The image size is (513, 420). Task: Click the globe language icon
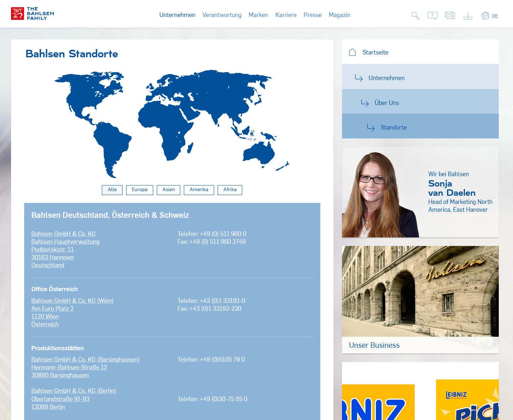(x=485, y=16)
